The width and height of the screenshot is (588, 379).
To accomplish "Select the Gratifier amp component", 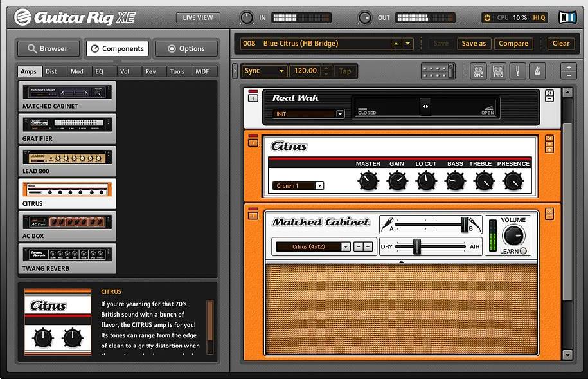I will pos(67,129).
